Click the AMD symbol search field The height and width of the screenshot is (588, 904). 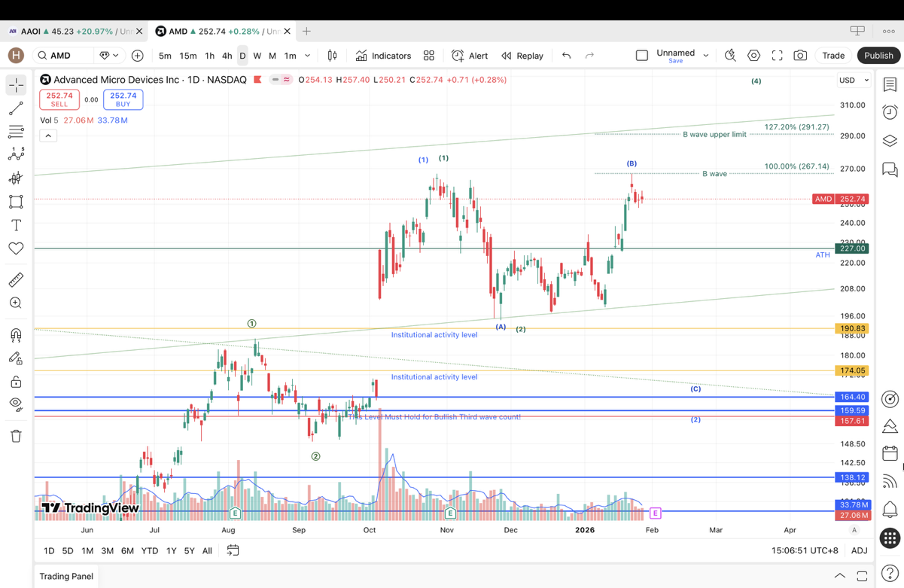[x=64, y=56]
